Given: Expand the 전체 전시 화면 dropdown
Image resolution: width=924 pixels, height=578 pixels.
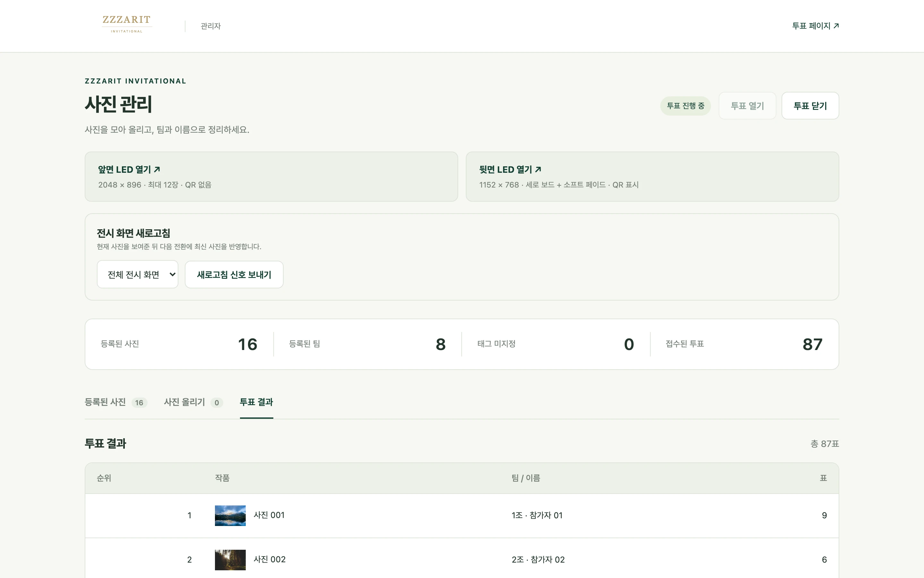Looking at the screenshot, I should tap(137, 275).
